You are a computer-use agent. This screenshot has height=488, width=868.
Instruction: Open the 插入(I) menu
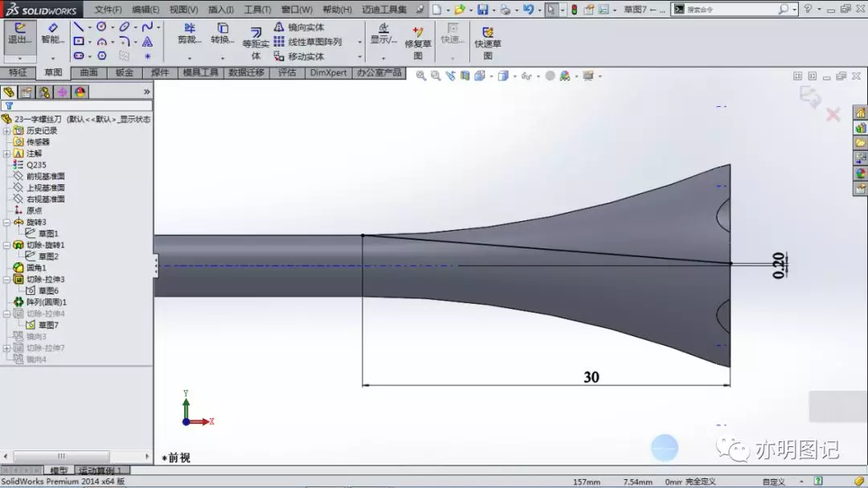click(x=221, y=10)
